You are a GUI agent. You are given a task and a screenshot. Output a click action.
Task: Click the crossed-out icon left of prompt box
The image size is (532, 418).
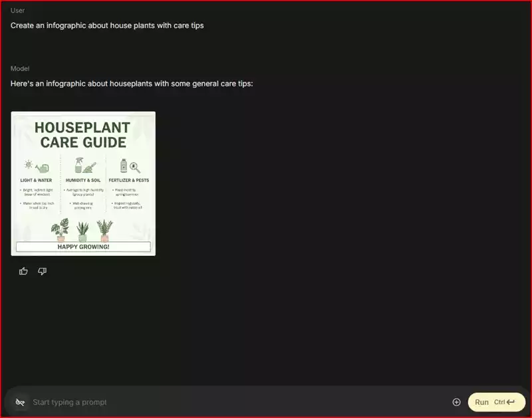(x=21, y=402)
